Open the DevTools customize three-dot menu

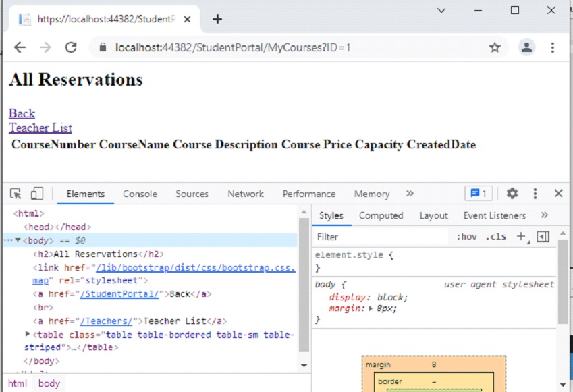(535, 193)
